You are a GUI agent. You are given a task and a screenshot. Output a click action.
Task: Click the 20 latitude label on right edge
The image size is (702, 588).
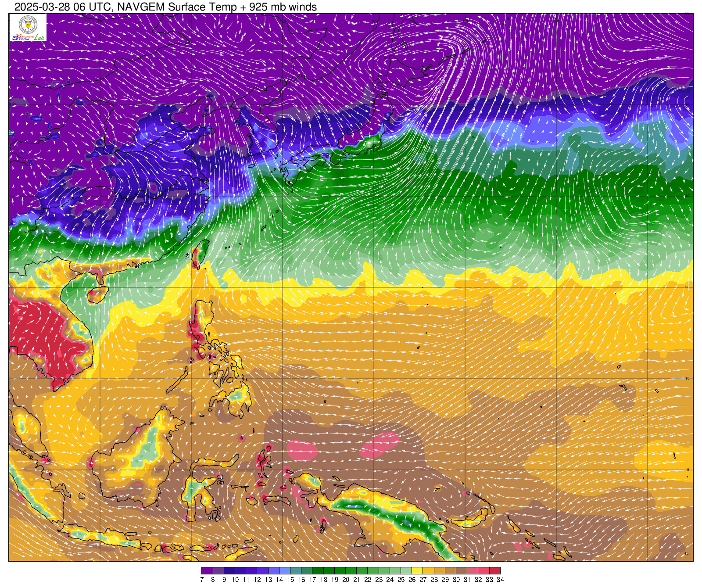(x=687, y=287)
